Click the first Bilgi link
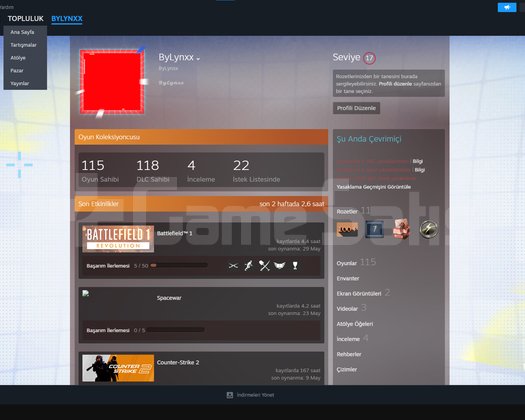The width and height of the screenshot is (525, 420). [418, 161]
